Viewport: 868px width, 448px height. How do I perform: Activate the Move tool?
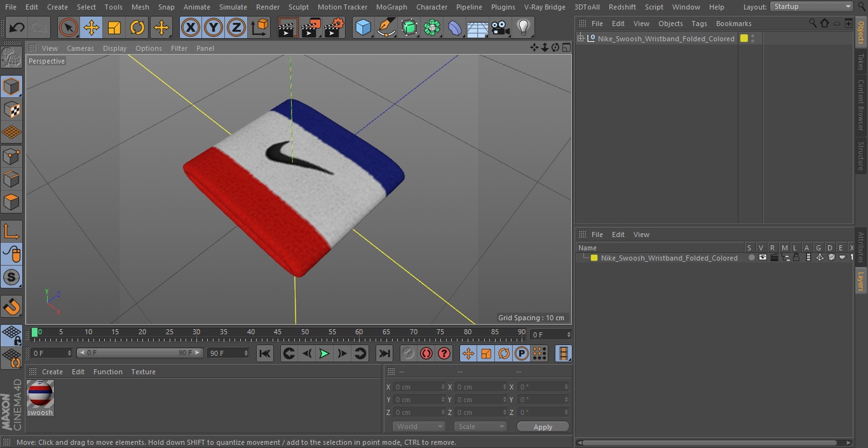[x=92, y=28]
